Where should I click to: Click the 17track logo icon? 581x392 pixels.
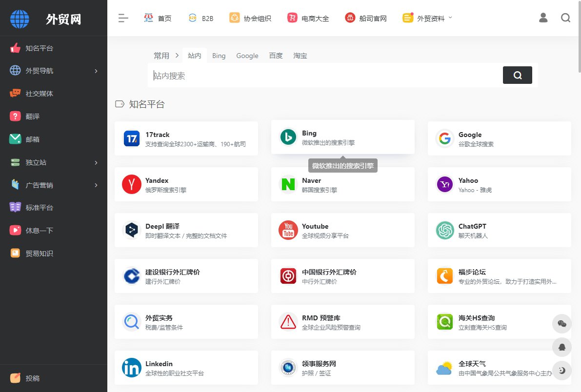click(132, 138)
